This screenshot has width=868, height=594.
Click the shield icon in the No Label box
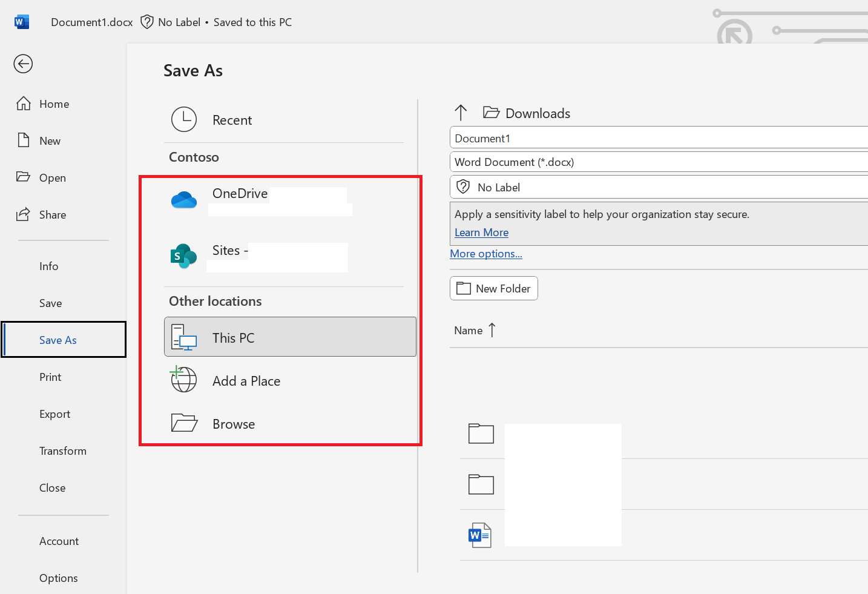click(x=463, y=186)
